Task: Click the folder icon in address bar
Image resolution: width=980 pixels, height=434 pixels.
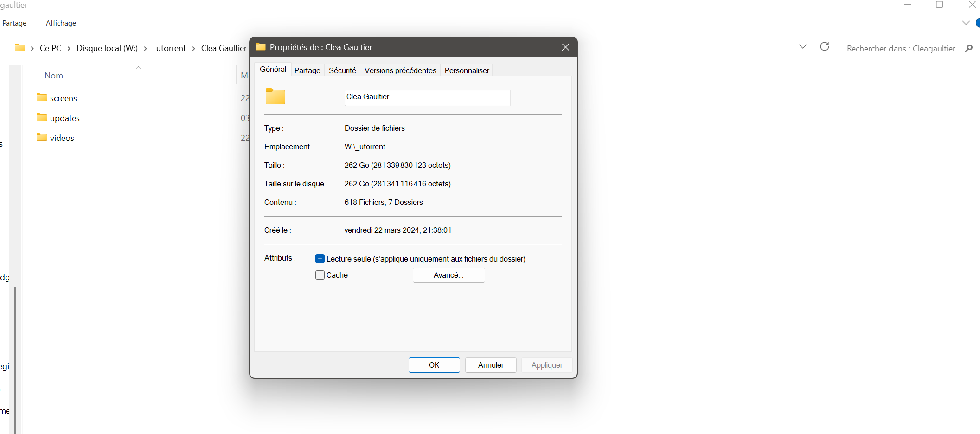Action: [20, 48]
